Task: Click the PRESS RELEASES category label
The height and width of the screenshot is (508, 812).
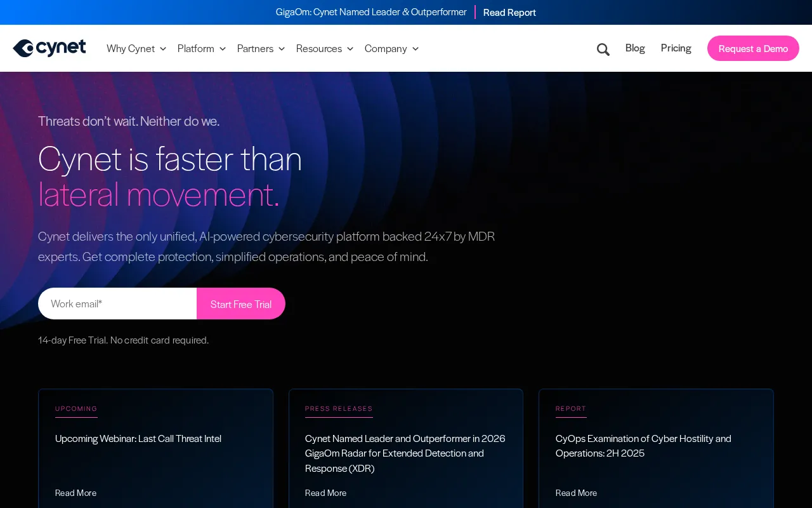Action: point(339,408)
